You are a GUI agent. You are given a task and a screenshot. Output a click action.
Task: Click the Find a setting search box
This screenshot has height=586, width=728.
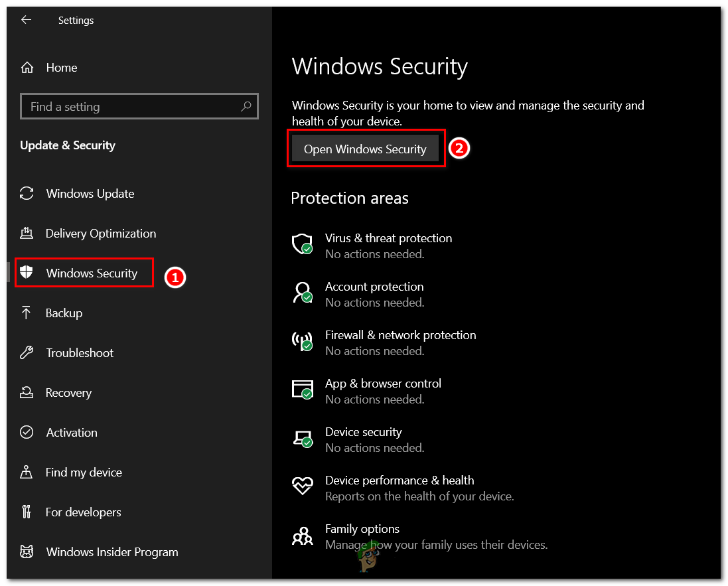139,106
